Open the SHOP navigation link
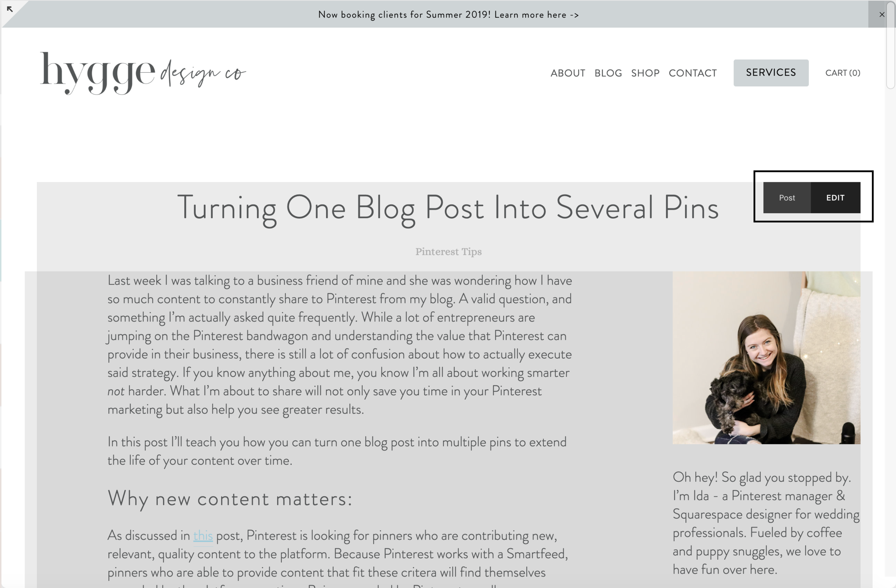Viewport: 896px width, 588px height. [x=645, y=73]
